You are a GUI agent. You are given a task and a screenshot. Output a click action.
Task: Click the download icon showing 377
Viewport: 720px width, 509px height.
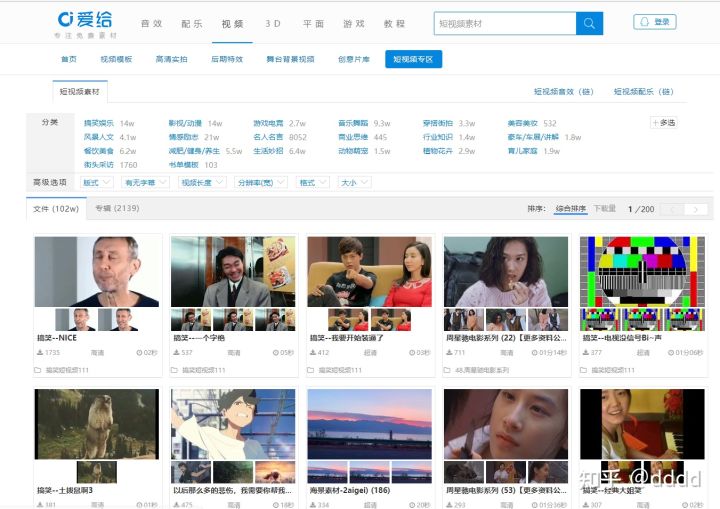pyautogui.click(x=585, y=353)
